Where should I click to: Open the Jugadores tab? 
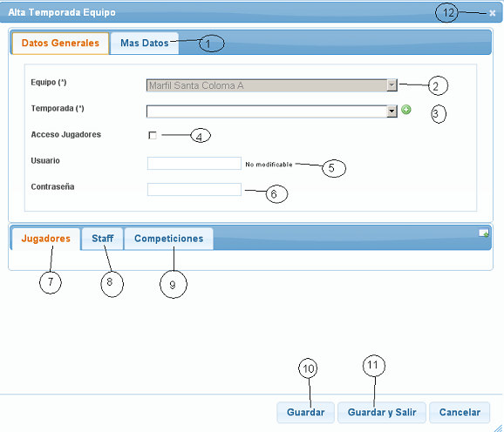(x=46, y=239)
